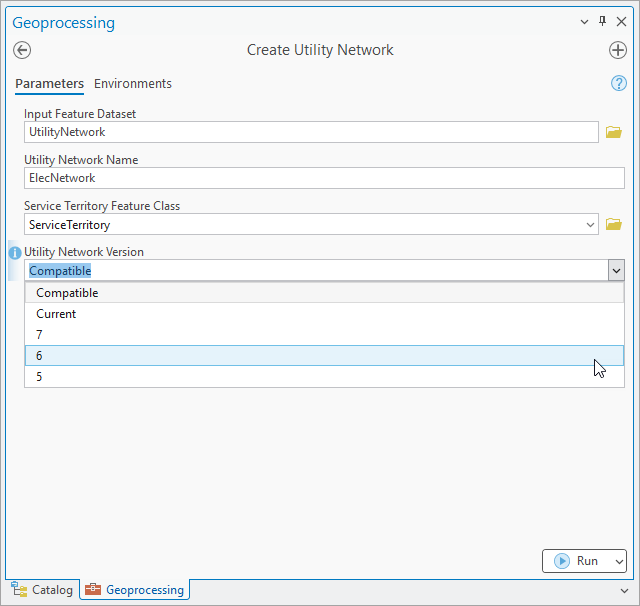Click the Input Feature Dataset text field
This screenshot has width=640, height=606.
(312, 132)
